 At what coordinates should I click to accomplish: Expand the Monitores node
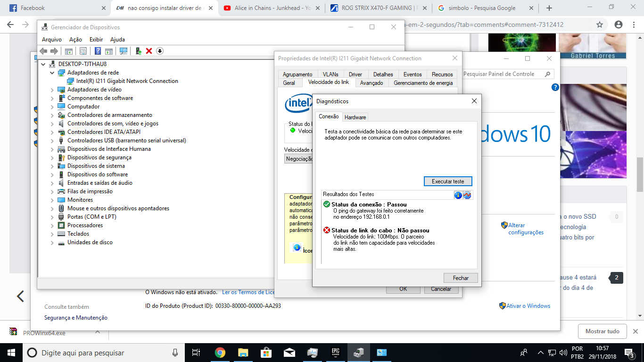tap(52, 200)
